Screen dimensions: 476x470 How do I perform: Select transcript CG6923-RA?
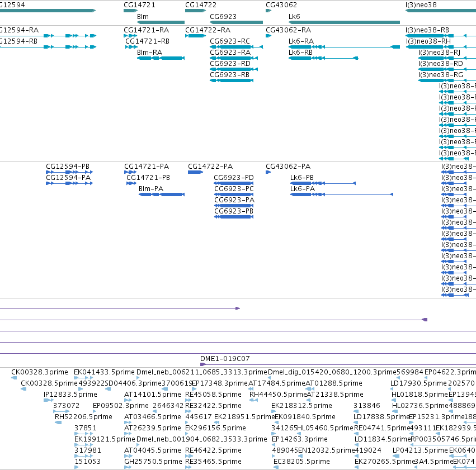(230, 53)
